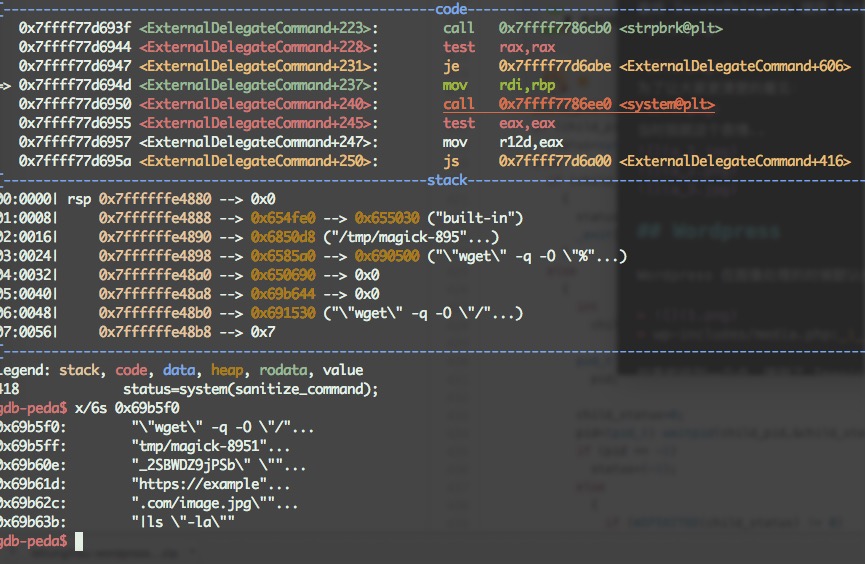Image resolution: width=865 pixels, height=564 pixels.
Task: Click the 'stack' section header label
Action: point(447,180)
